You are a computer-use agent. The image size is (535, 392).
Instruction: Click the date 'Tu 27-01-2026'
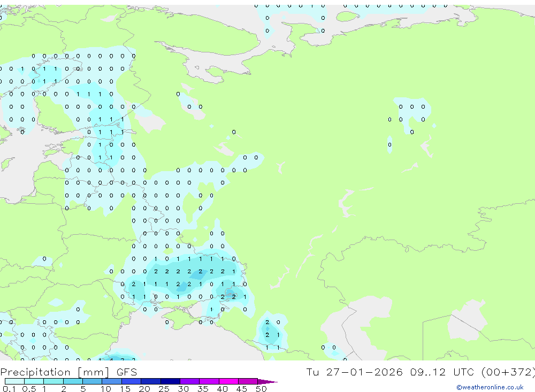tap(354, 372)
